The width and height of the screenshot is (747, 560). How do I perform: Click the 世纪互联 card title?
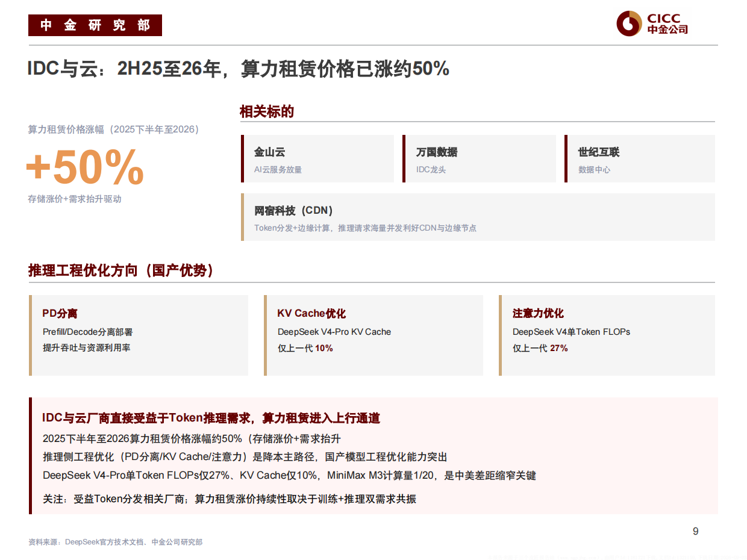pos(599,152)
